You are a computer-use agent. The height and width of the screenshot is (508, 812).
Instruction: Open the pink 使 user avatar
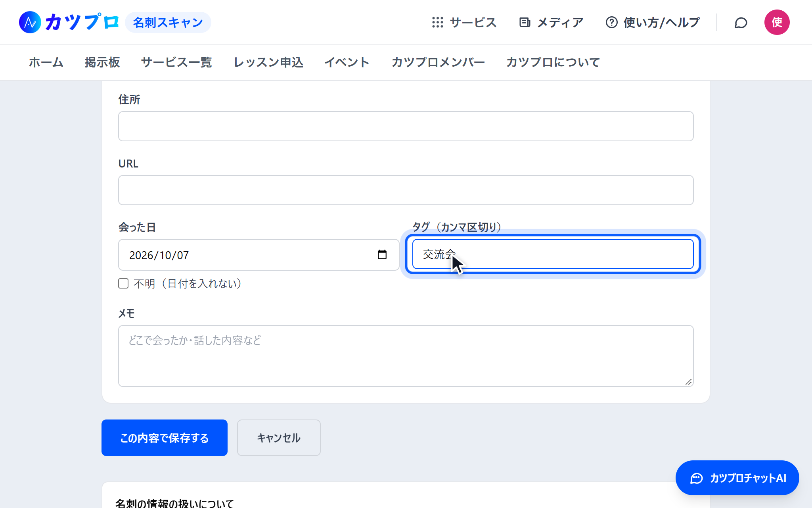pyautogui.click(x=777, y=22)
